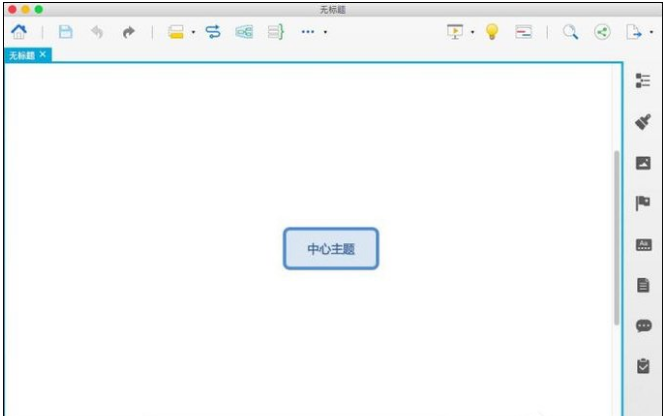665x416 pixels.
Task: Open the task info clipboard panel
Action: coord(643,366)
